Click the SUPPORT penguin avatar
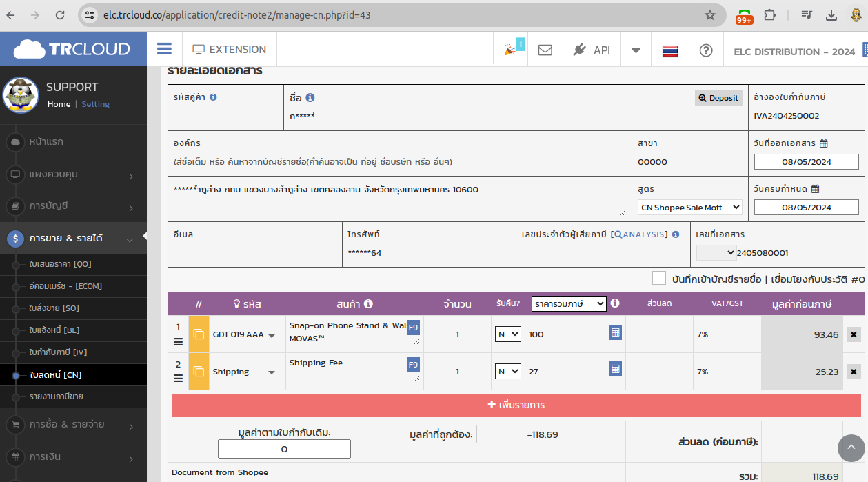This screenshot has height=482, width=868. click(x=21, y=95)
